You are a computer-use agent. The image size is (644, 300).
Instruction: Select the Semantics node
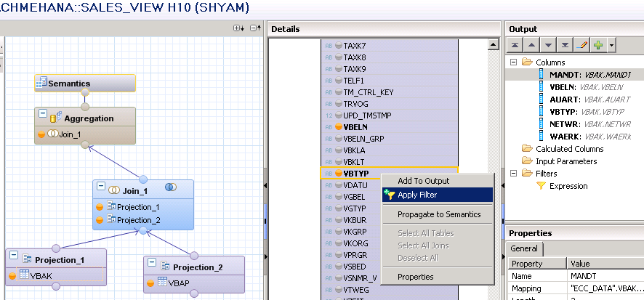[84, 84]
